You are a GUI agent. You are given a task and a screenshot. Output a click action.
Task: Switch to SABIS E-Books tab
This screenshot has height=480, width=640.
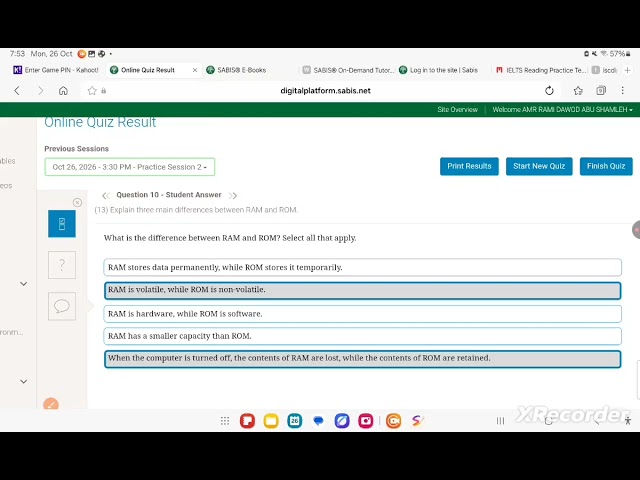(236, 70)
